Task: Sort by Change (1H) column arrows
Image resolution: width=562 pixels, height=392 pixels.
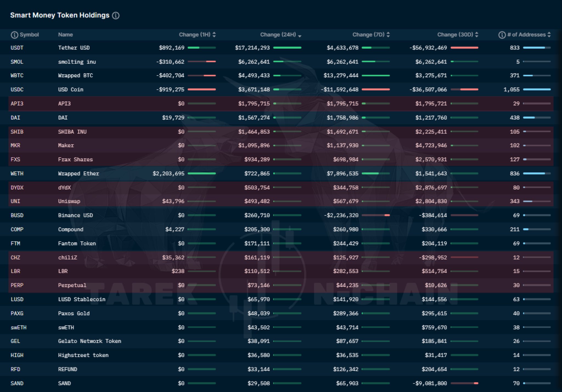Action: [x=214, y=35]
